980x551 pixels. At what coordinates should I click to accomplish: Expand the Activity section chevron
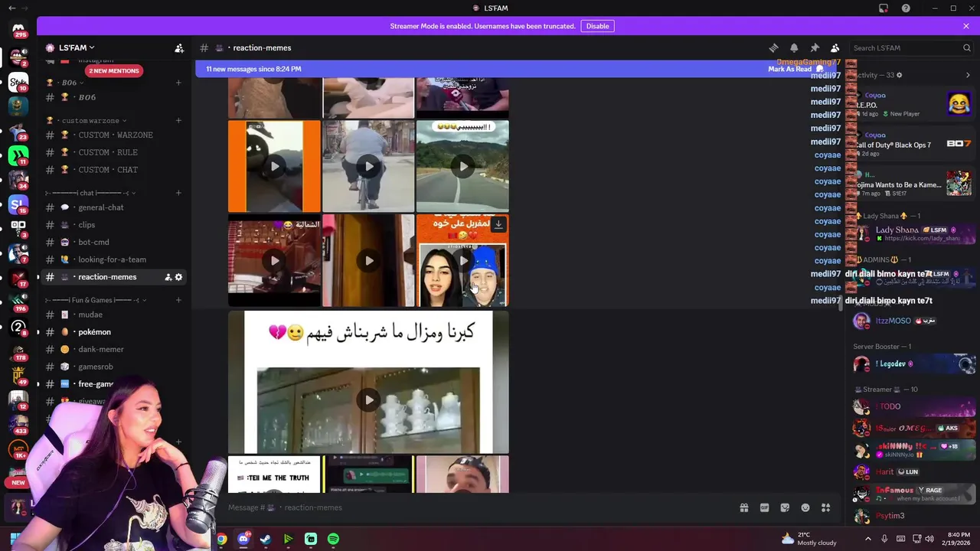tap(968, 75)
